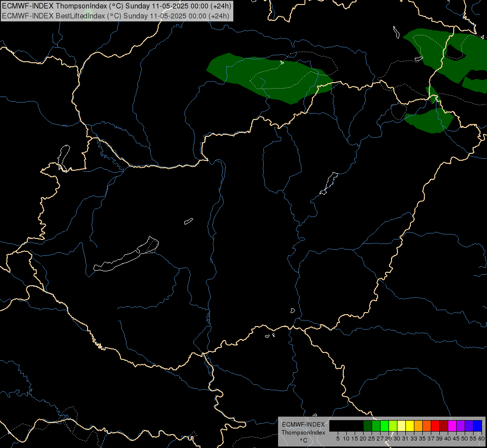Select the lime 29–30 legend swatch
This screenshot has height=448, width=487.
coord(393,426)
